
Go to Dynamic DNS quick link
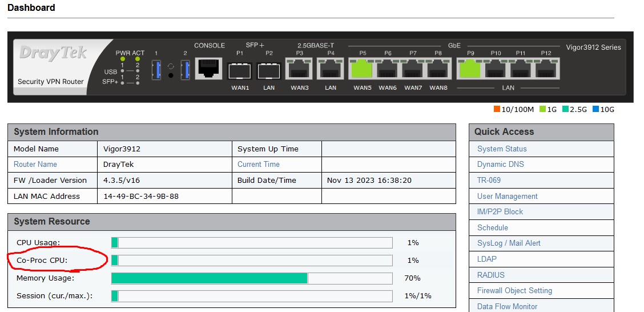pyautogui.click(x=500, y=164)
